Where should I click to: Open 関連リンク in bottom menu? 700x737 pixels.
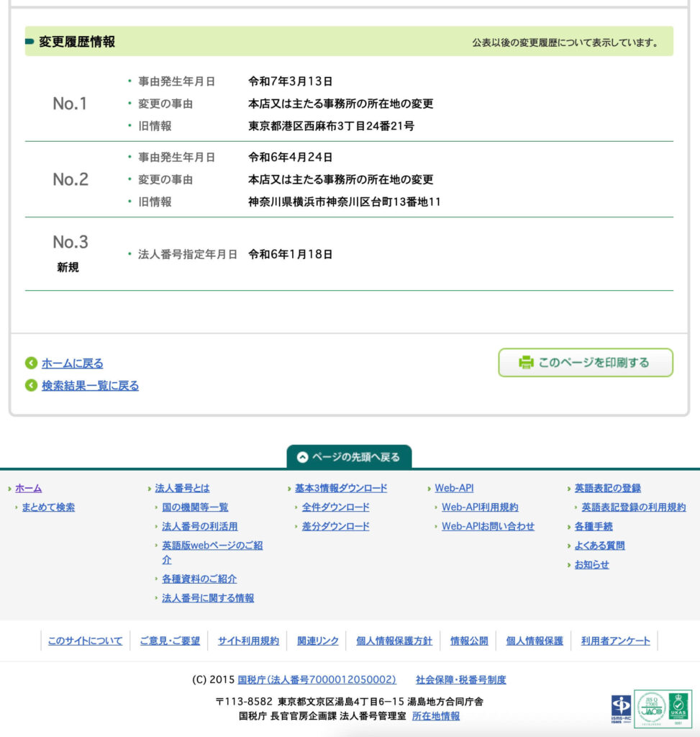[x=317, y=641]
